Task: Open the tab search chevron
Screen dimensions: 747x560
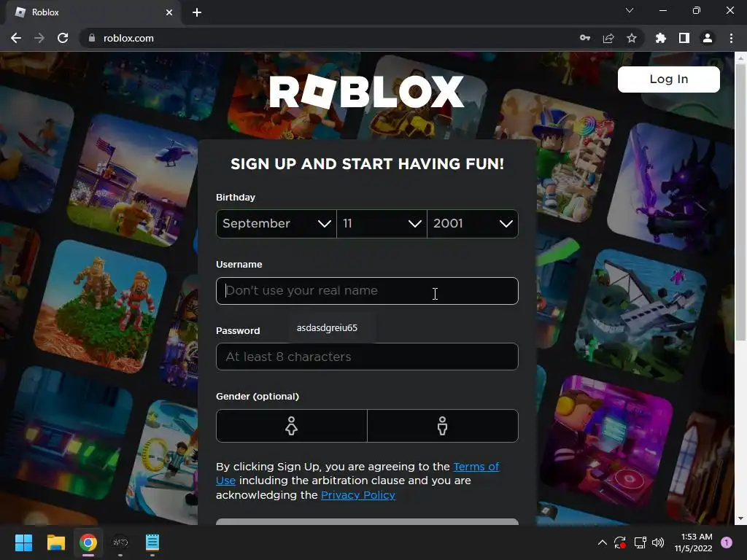Action: click(630, 10)
